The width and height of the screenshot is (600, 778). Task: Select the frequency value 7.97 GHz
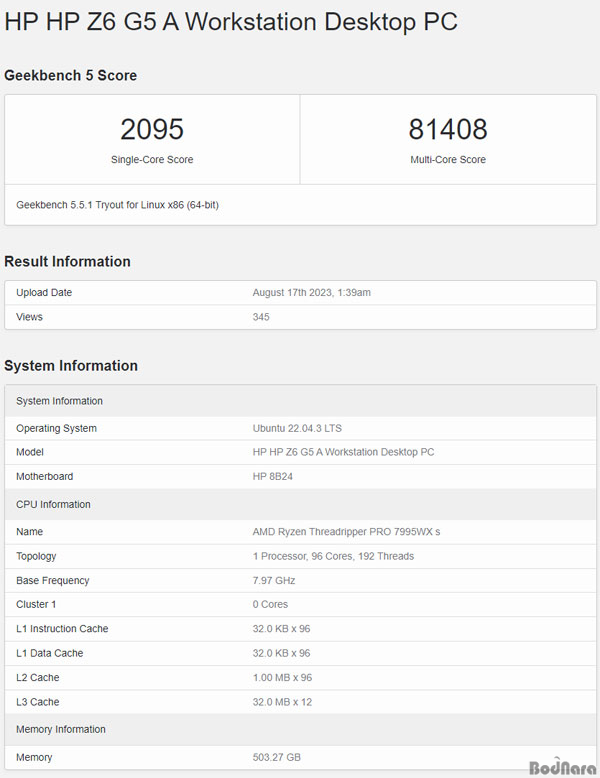274,581
